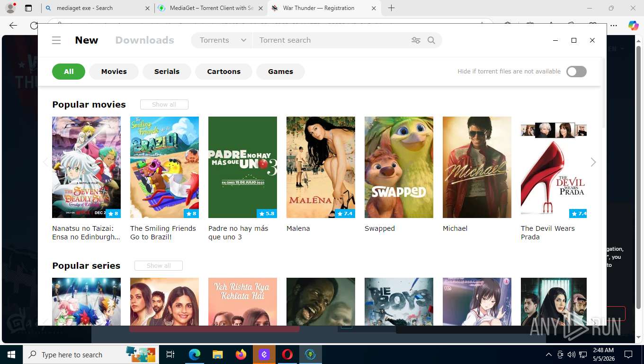Open Edge Copilot icon
644x364 pixels.
click(633, 26)
